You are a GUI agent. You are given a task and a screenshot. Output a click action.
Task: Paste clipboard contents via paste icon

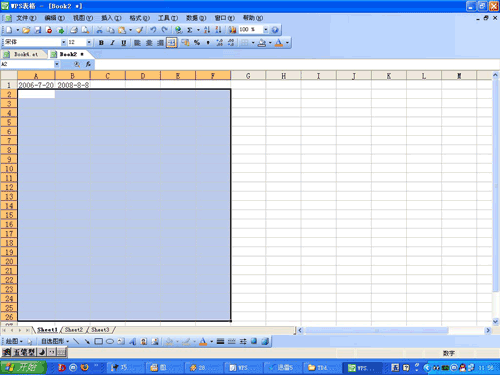pos(122,30)
